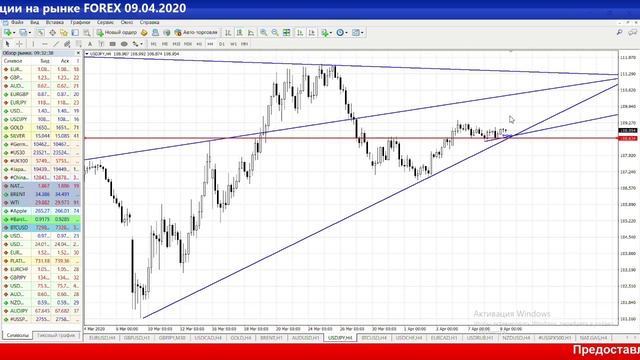This screenshot has height=360, width=640.
Task: Expand the New Chart dropdown arrow
Action: [x=14, y=33]
